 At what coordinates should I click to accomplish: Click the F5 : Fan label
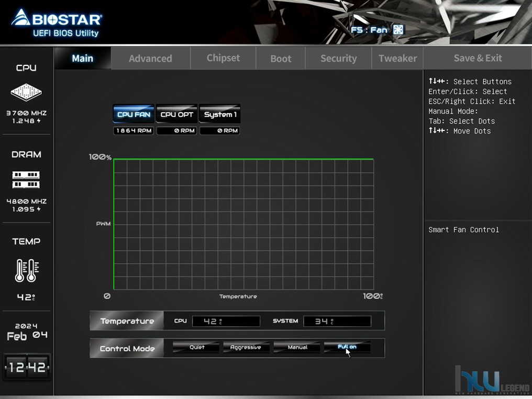[x=369, y=30]
